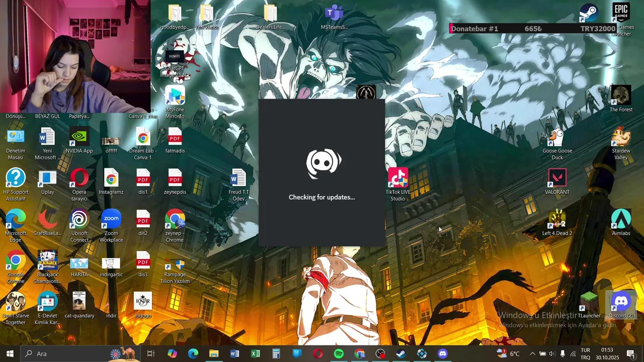
Task: Select the fatmadis PDF file
Action: click(175, 140)
